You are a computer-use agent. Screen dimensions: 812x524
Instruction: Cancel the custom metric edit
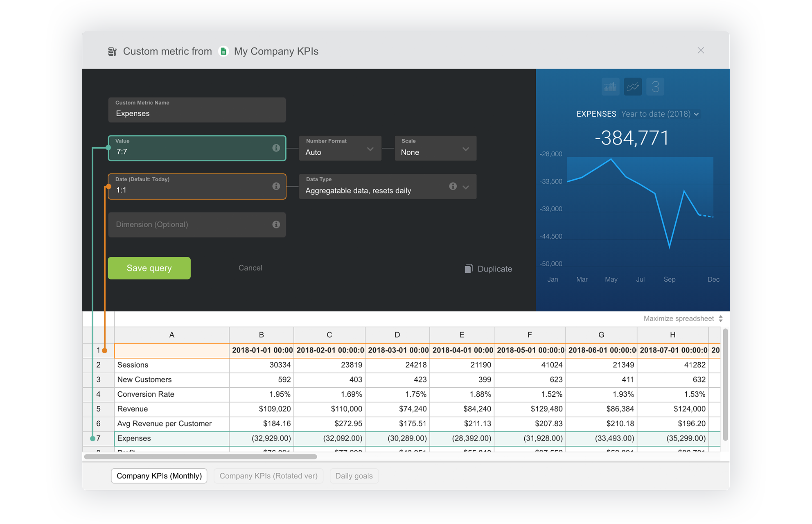250,268
